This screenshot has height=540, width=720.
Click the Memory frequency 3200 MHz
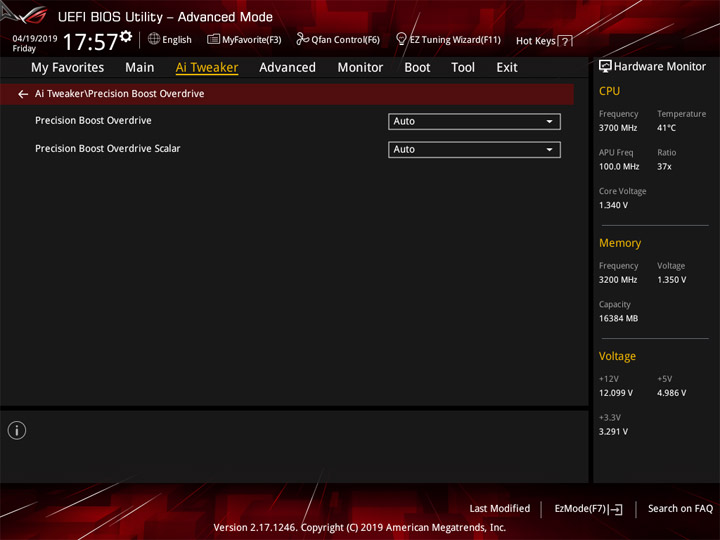coord(618,280)
